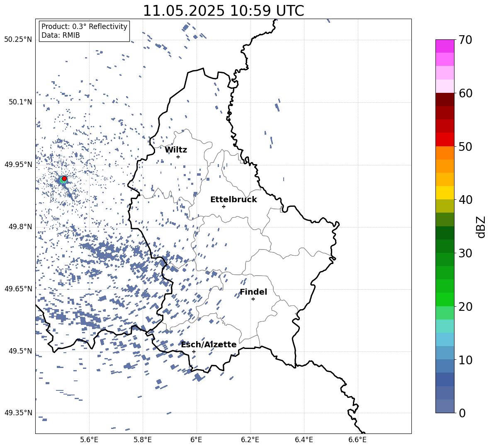Screen dimensions: 491x448
Task: Pick the magenta swatch at top of colorbar
Action: click(x=445, y=46)
